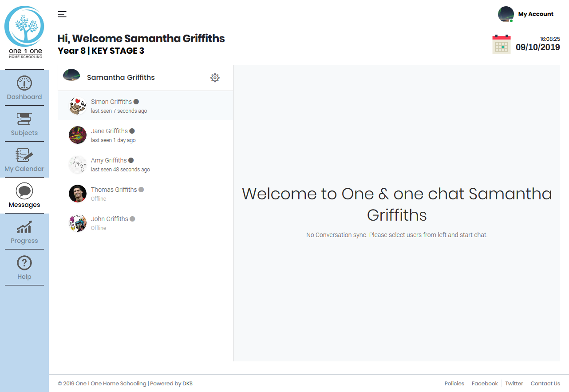Open the Policies footer link
Image resolution: width=569 pixels, height=392 pixels.
coord(454,384)
